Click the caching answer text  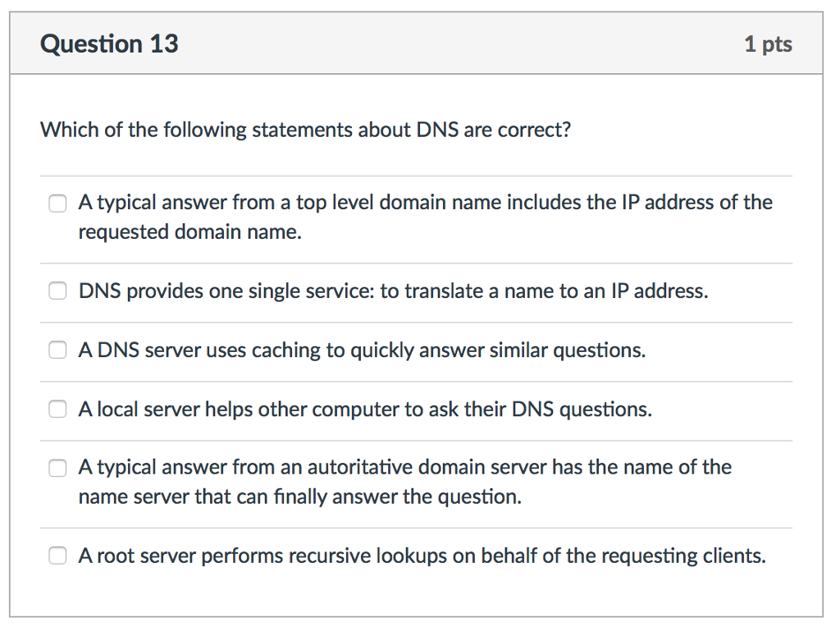tap(361, 350)
